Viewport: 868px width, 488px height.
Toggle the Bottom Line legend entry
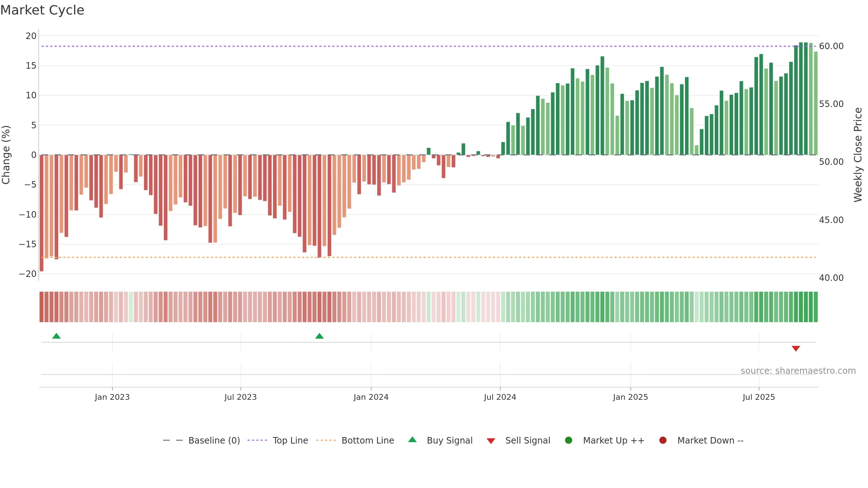(x=355, y=440)
